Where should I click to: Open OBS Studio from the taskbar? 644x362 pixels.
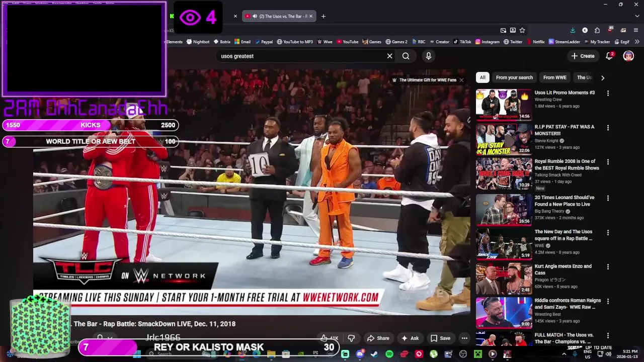pos(463,354)
